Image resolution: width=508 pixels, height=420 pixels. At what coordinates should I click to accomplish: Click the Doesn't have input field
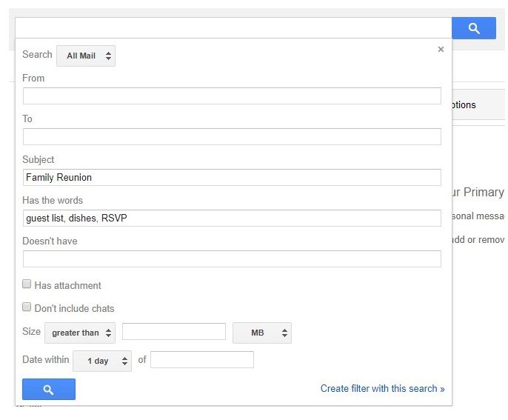pos(232,259)
